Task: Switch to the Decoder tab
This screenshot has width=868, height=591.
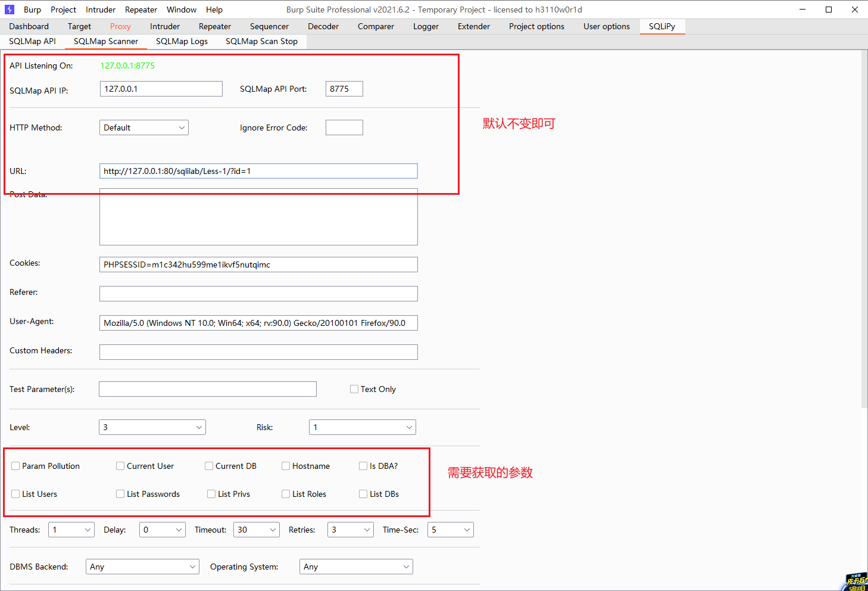Action: (323, 26)
